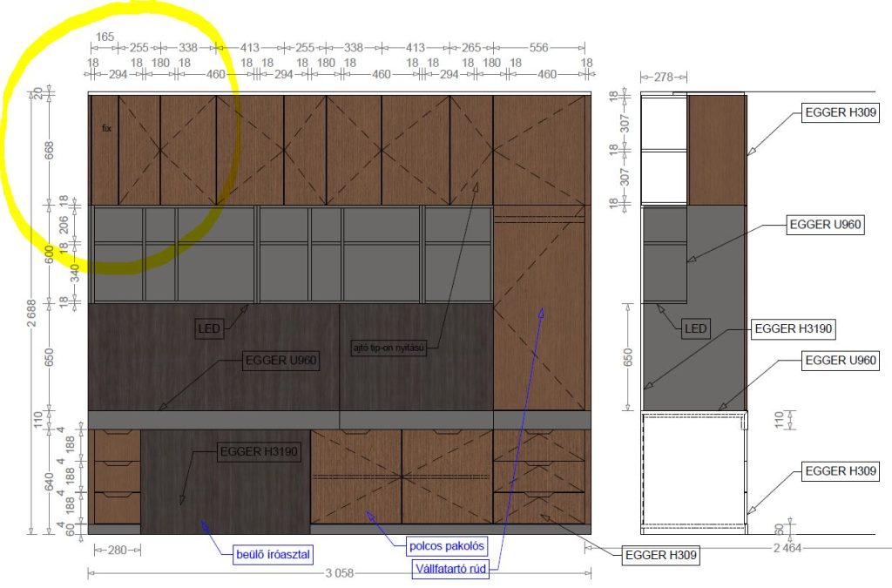
Task: Select the 3 058 overall width dimension
Action: coord(339,573)
